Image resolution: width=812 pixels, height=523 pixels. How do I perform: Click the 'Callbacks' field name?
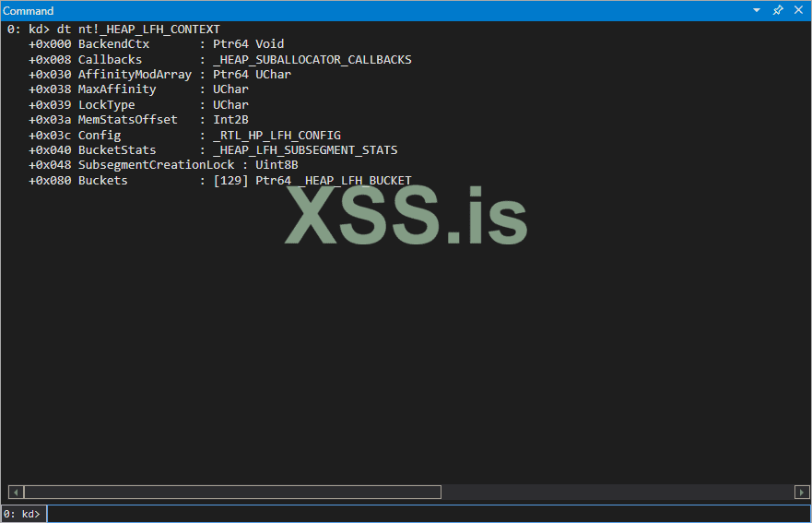(110, 60)
